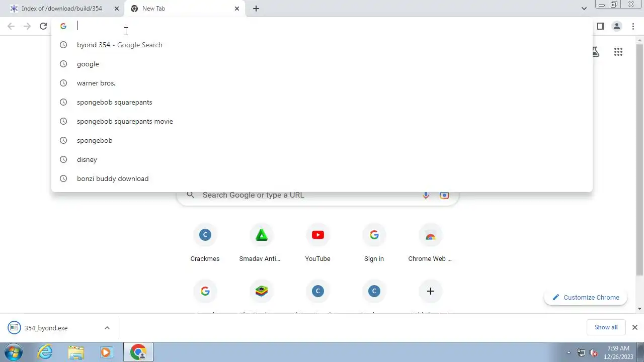Launch Internet Explorer from taskbar

(x=45, y=352)
